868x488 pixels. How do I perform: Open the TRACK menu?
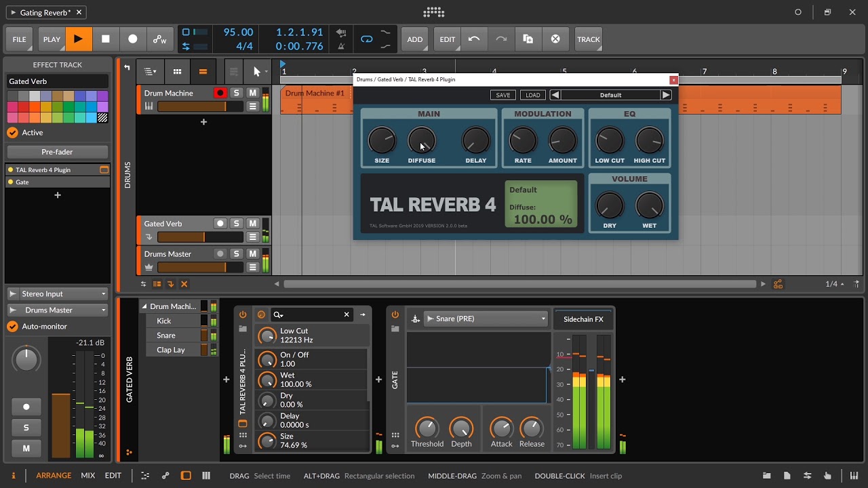coord(589,39)
